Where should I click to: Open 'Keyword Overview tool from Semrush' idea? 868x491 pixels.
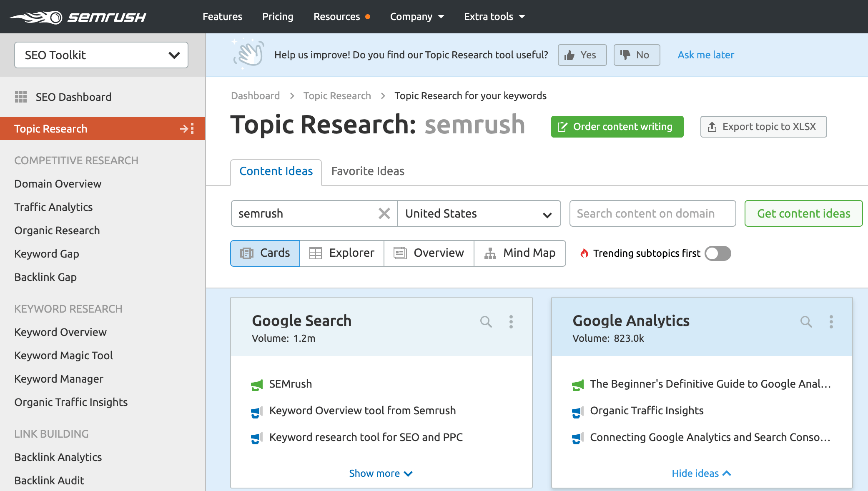(x=362, y=411)
